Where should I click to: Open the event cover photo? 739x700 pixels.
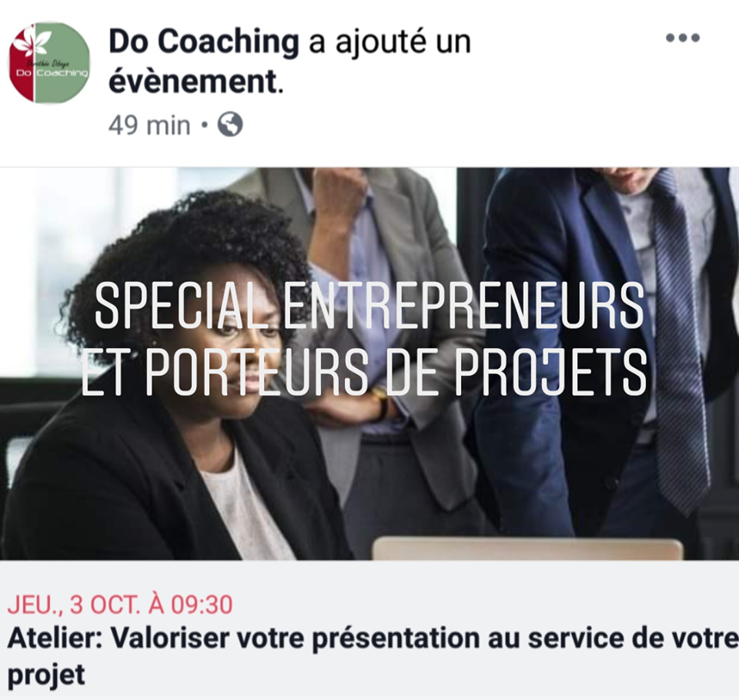[x=369, y=363]
